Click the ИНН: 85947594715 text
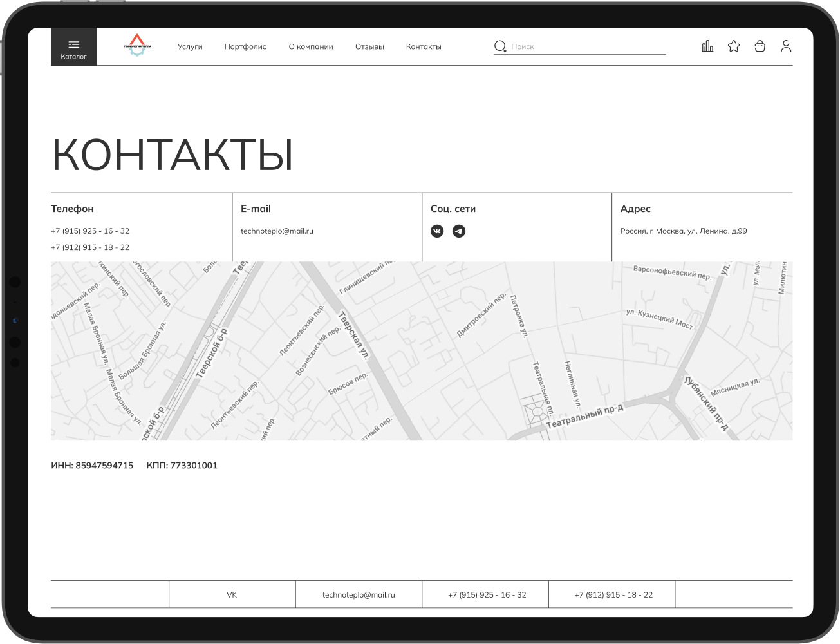This screenshot has width=840, height=644. [92, 466]
